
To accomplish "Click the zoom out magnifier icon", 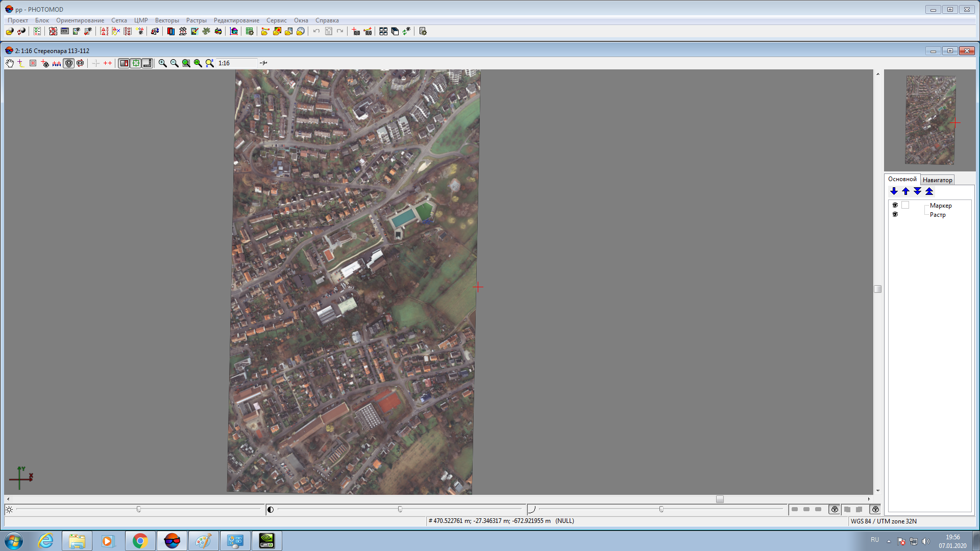I will coord(174,63).
